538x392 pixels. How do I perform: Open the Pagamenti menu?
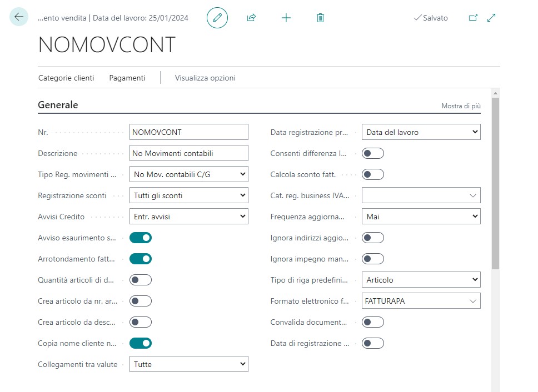coord(127,78)
